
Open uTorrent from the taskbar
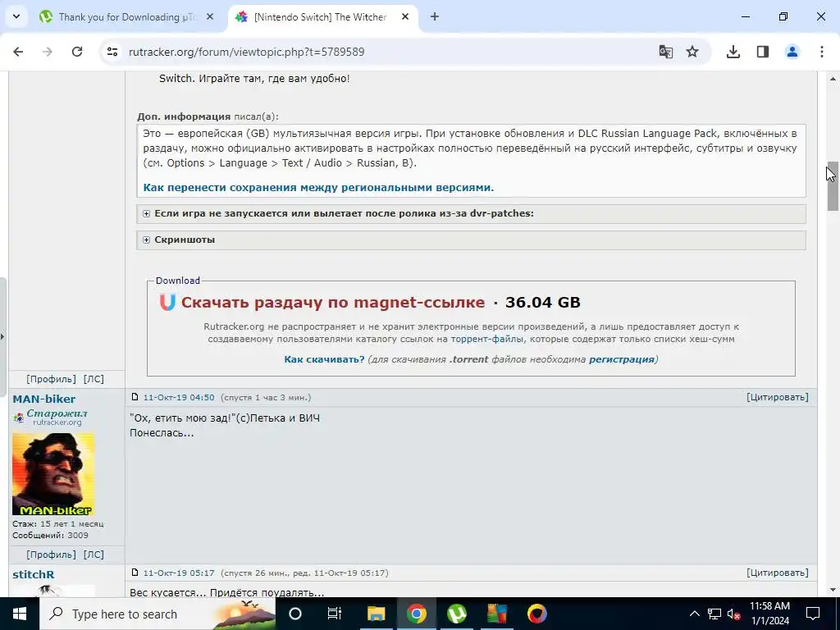(x=456, y=614)
